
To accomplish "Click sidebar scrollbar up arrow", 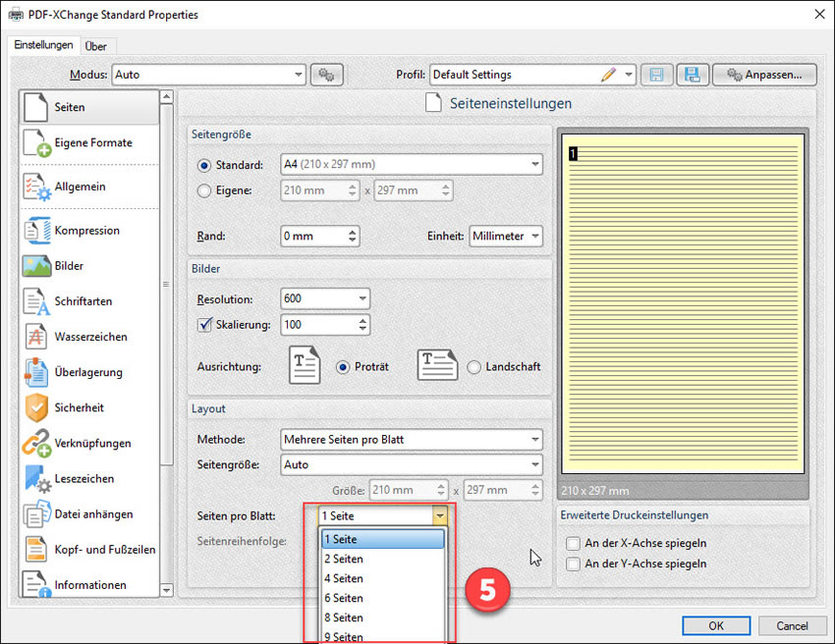I will pos(167,97).
